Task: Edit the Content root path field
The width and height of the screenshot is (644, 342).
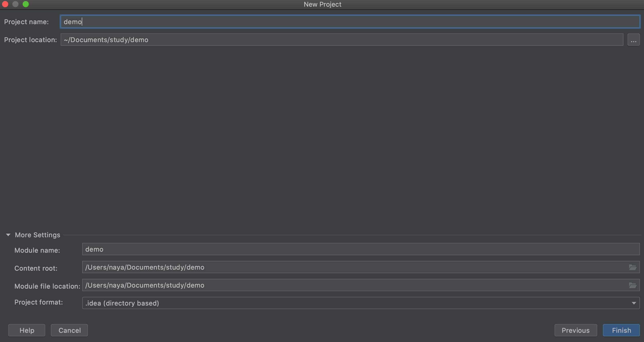Action: click(x=355, y=267)
